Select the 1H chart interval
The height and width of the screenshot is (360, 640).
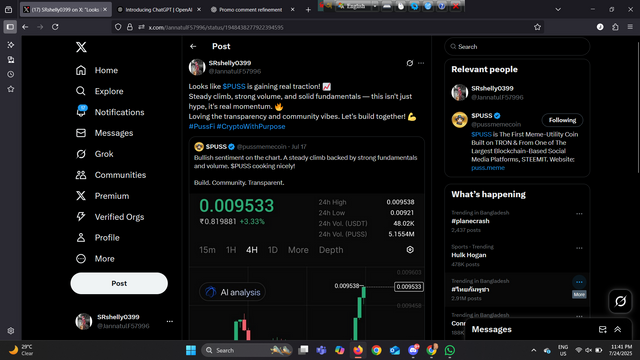point(231,250)
